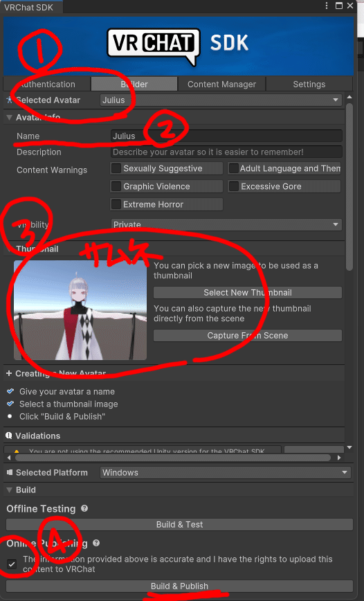Open the Visibility dropdown set to Private

pyautogui.click(x=226, y=224)
